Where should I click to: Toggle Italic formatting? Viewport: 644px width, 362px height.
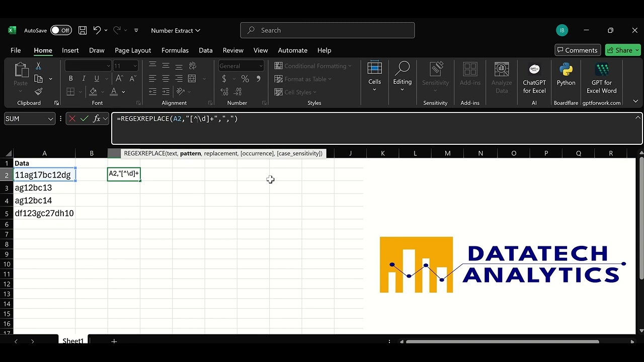[84, 79]
